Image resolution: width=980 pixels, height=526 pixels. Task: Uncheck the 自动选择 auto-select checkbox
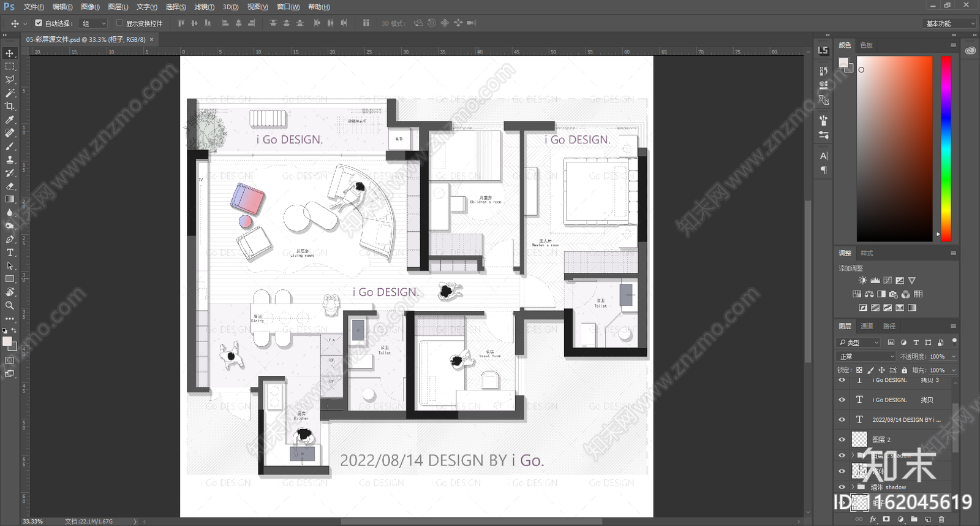pos(39,23)
